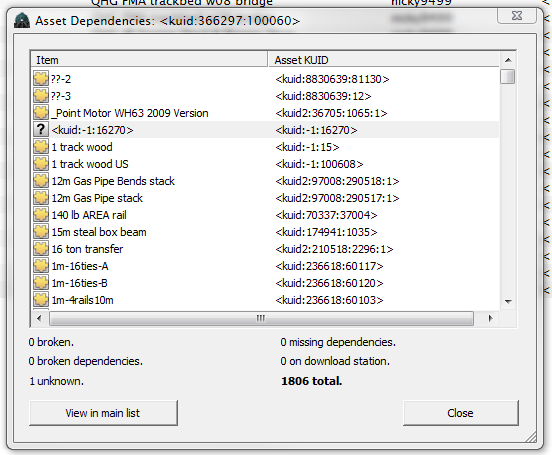Click the KUID cell <kuid:70337:37004>
Screen dimensions: 552x455
326,215
